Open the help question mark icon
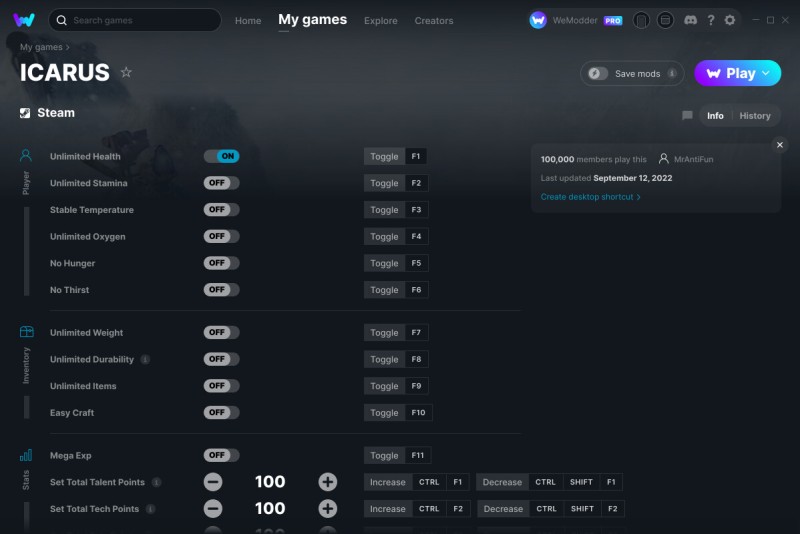This screenshot has height=534, width=800. (711, 20)
